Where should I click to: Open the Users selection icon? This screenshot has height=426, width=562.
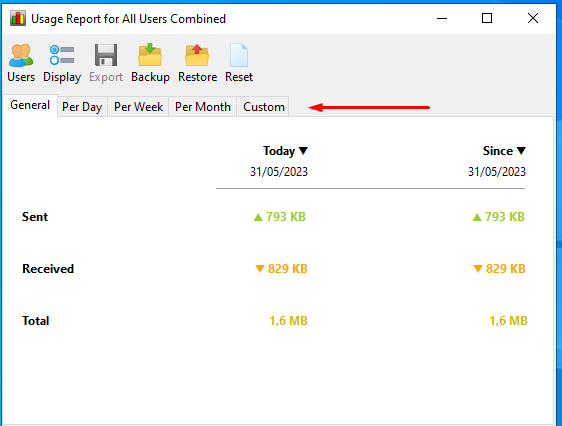(x=21, y=55)
